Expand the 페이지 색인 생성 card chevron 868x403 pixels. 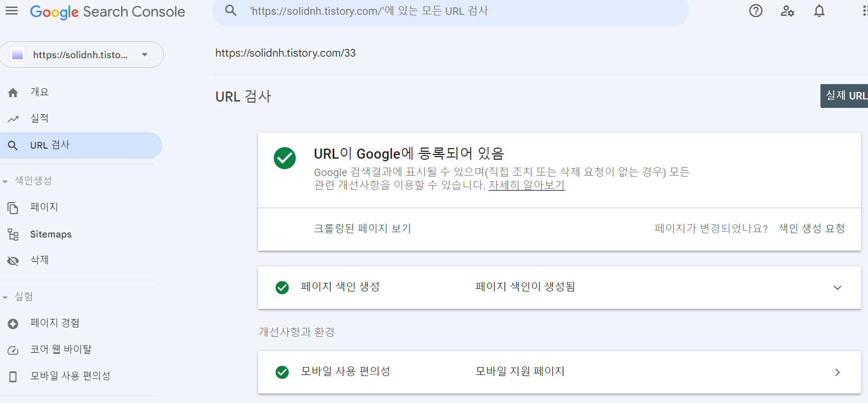[837, 288]
